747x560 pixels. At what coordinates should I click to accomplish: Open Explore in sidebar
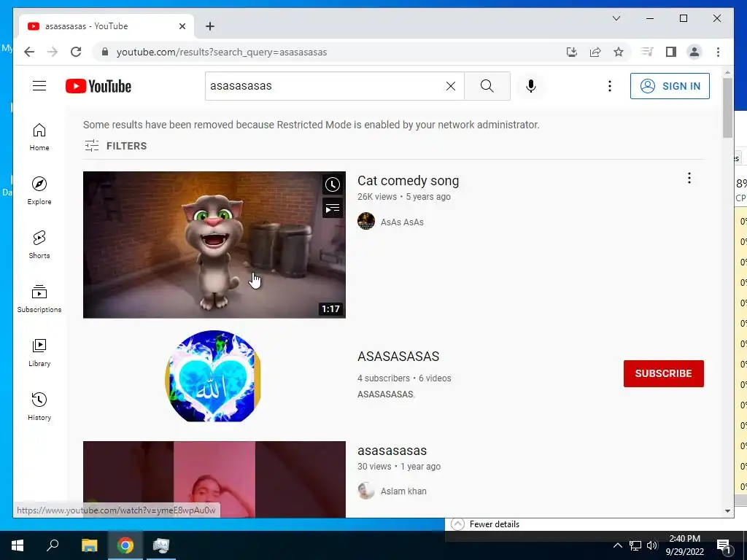coord(39,191)
